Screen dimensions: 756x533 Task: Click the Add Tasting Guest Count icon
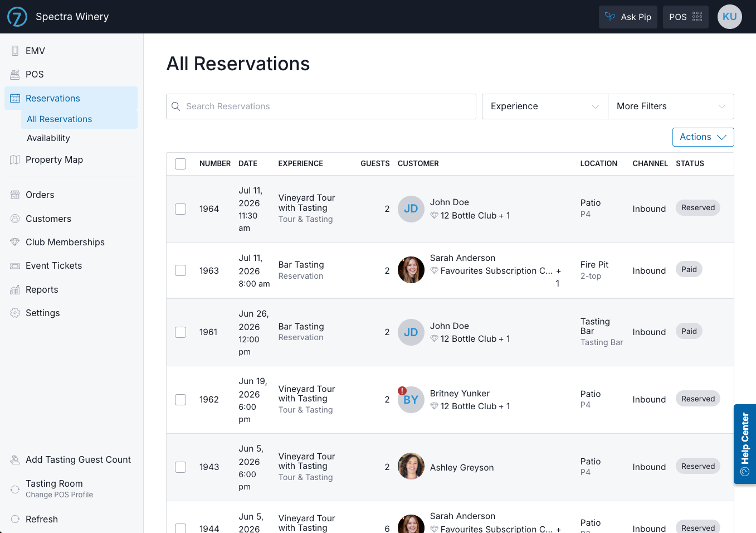(x=15, y=459)
